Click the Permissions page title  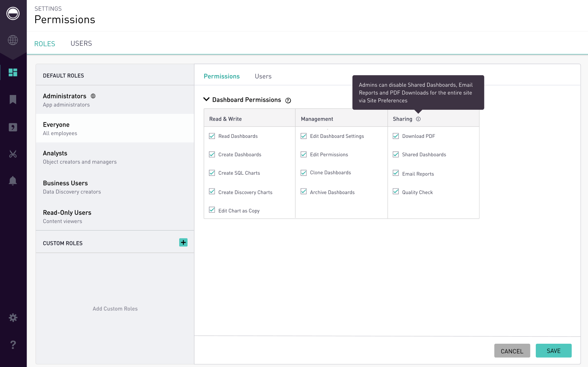coord(65,20)
